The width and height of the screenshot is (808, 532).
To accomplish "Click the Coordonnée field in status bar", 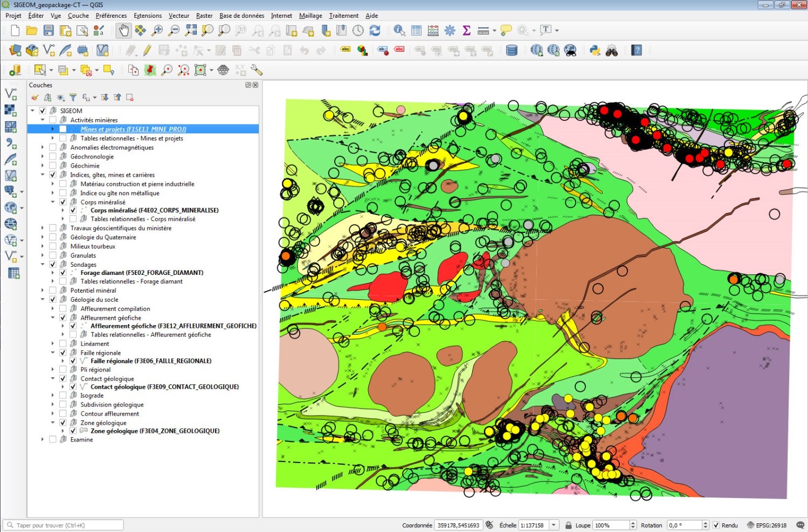I will coord(458,525).
